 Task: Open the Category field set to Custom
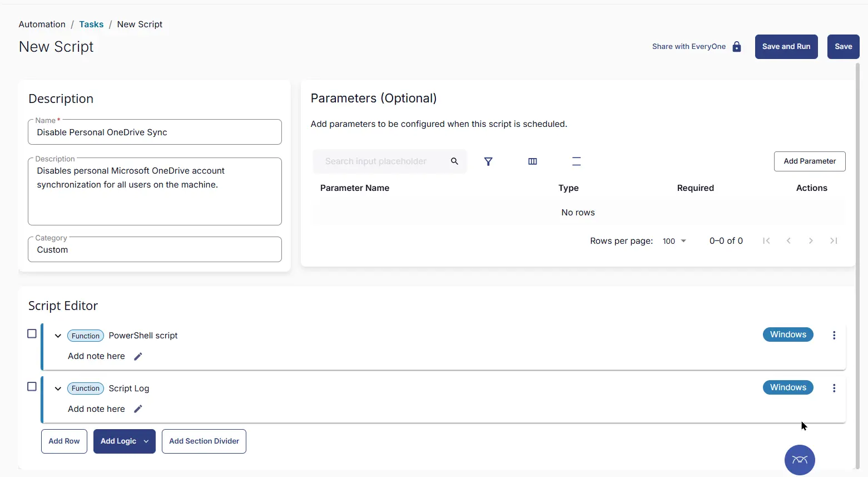pos(155,249)
